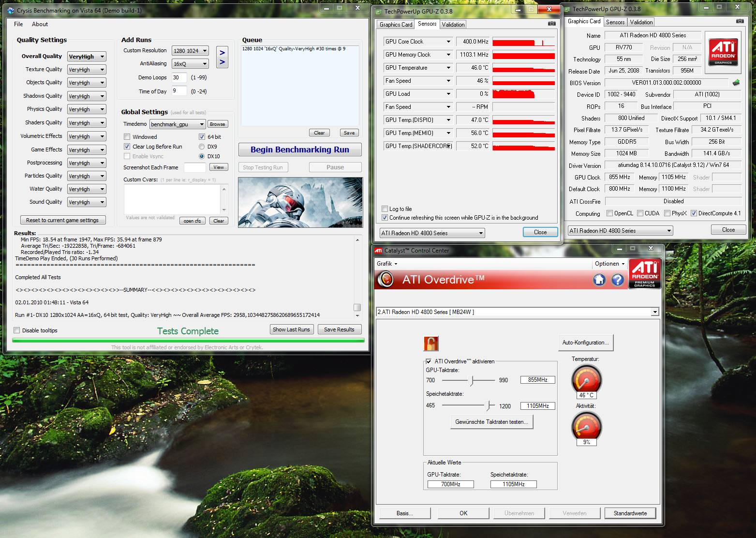Open Catalyst Control Center home icon

tap(599, 280)
